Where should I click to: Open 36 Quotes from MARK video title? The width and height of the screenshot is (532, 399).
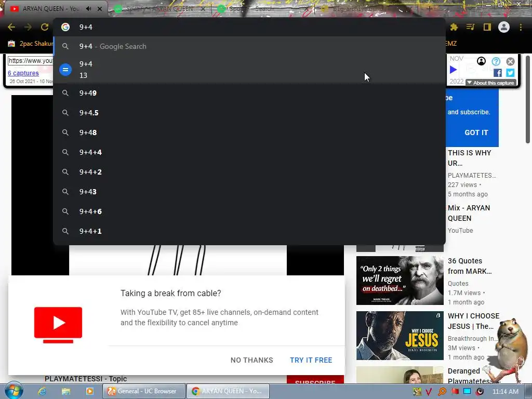coord(470,266)
